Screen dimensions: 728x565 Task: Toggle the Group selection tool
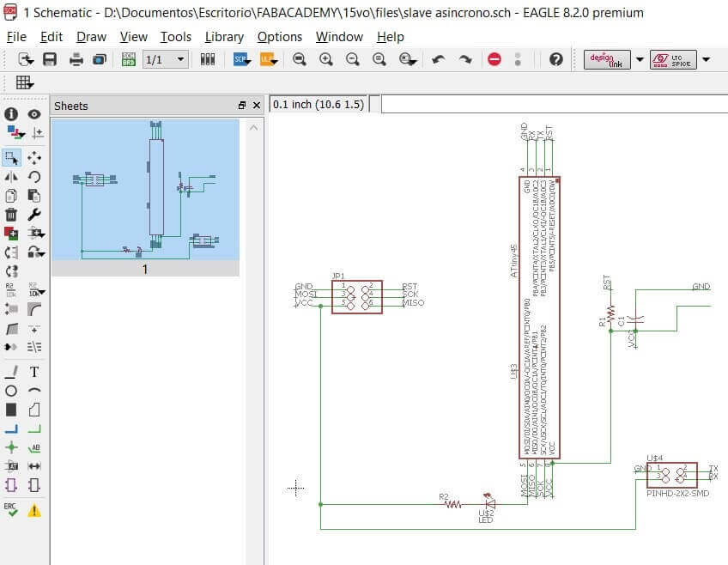click(x=11, y=158)
